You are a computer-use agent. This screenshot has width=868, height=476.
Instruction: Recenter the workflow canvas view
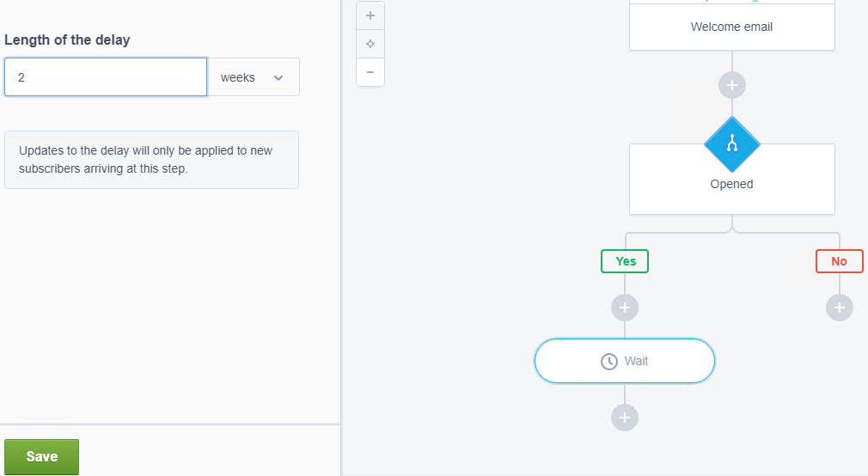(370, 45)
